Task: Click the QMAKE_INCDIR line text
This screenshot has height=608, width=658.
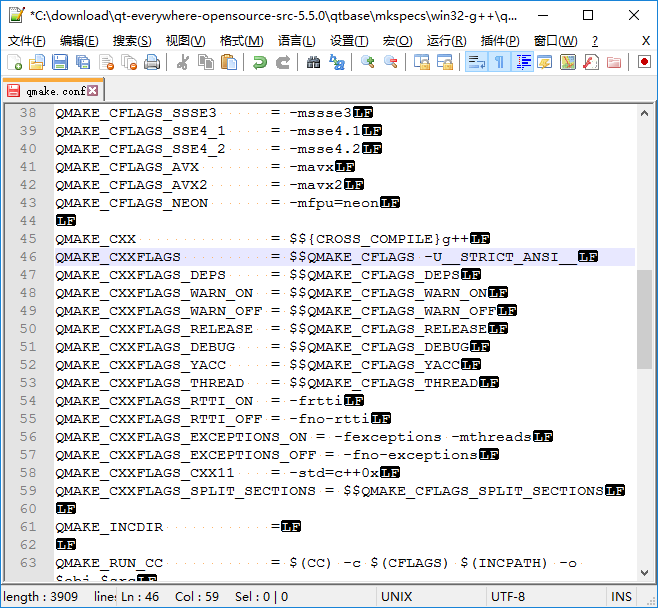Action: tap(109, 527)
